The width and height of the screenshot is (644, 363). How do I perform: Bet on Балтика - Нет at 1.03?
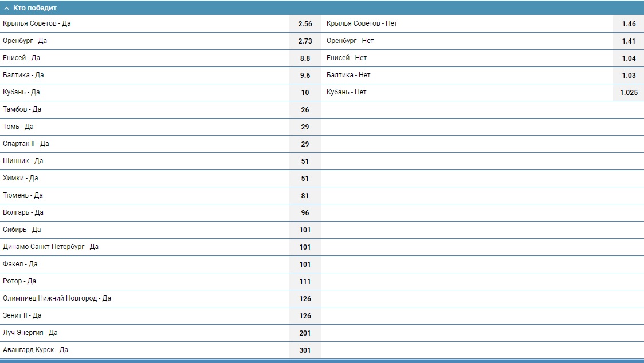tap(629, 76)
